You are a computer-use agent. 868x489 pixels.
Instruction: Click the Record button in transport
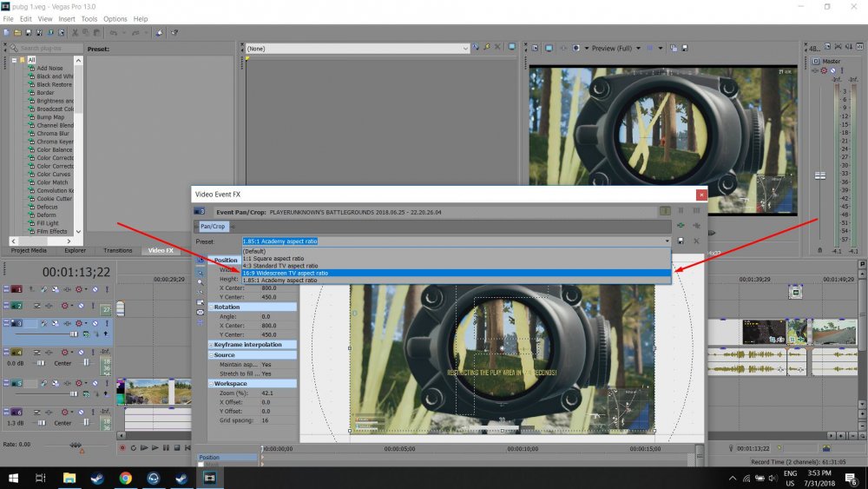click(122, 447)
